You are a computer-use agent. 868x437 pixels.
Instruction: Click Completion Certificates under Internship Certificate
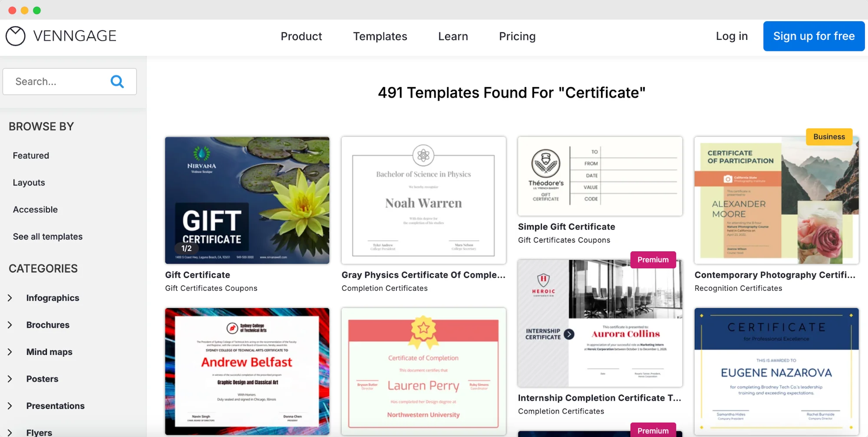coord(561,411)
